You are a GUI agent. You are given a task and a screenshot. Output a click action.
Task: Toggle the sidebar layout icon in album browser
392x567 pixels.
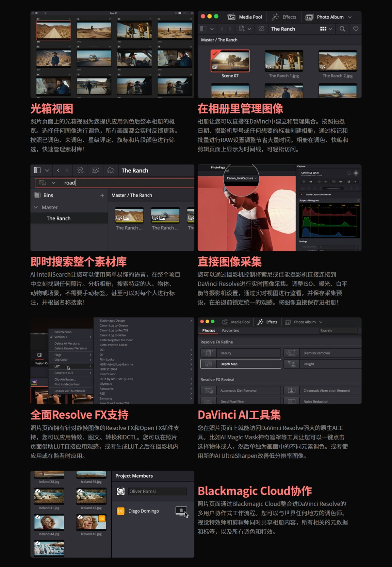[x=203, y=29]
